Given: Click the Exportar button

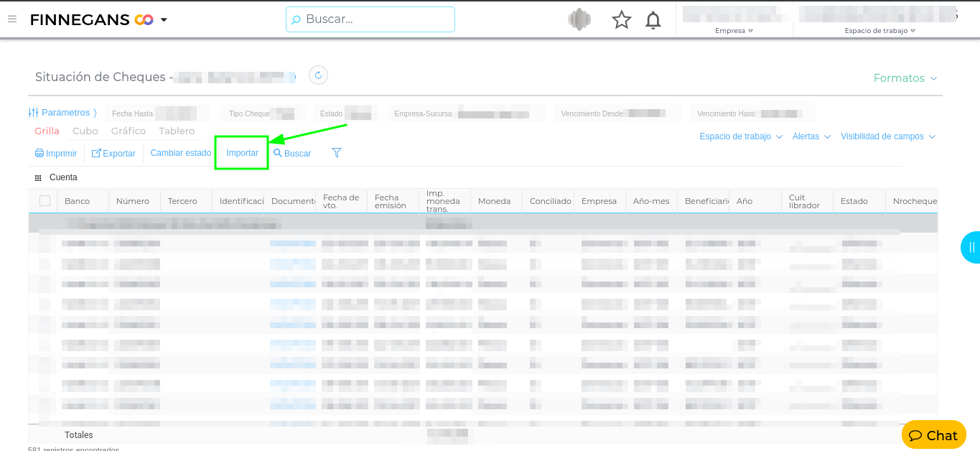Looking at the screenshot, I should coord(113,154).
